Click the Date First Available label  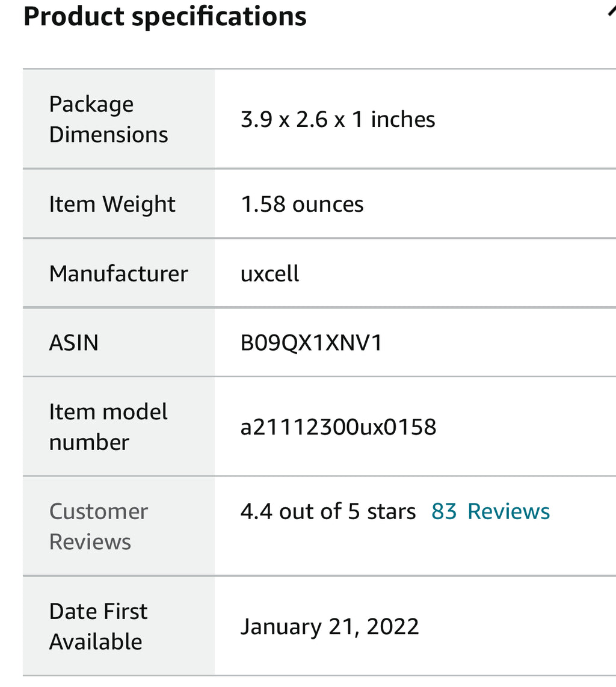(98, 626)
